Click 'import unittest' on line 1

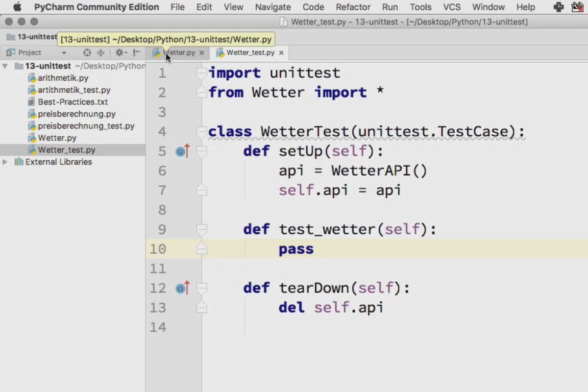click(x=274, y=73)
